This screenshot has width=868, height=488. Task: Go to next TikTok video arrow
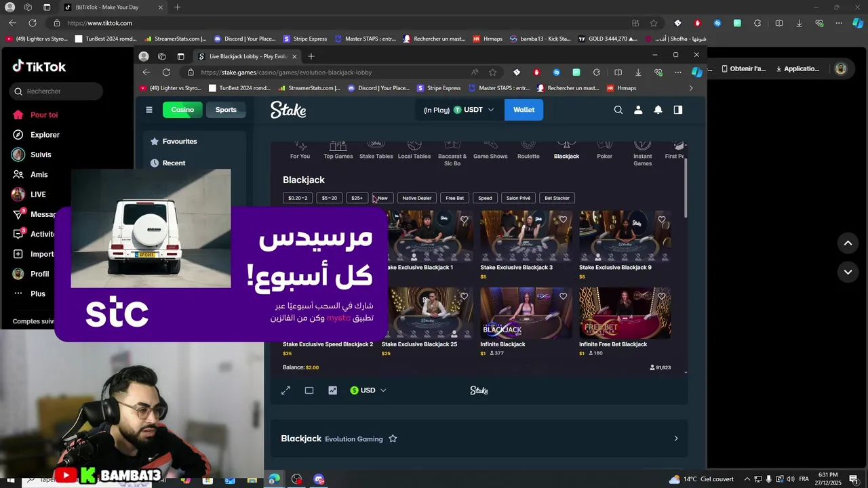848,272
